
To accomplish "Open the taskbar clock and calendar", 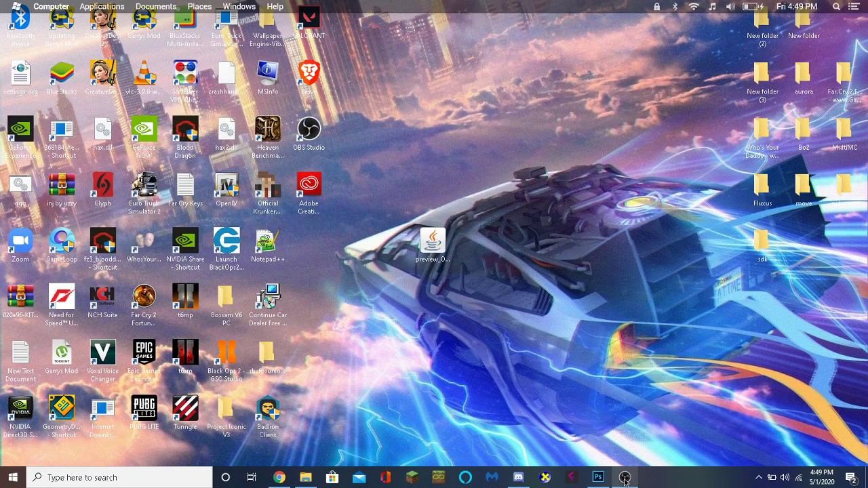I will (x=821, y=477).
